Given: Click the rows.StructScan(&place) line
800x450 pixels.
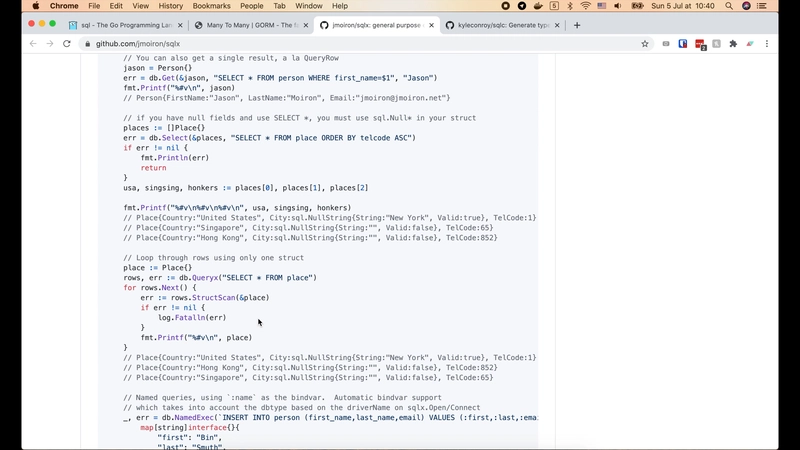Looking at the screenshot, I should tap(205, 297).
